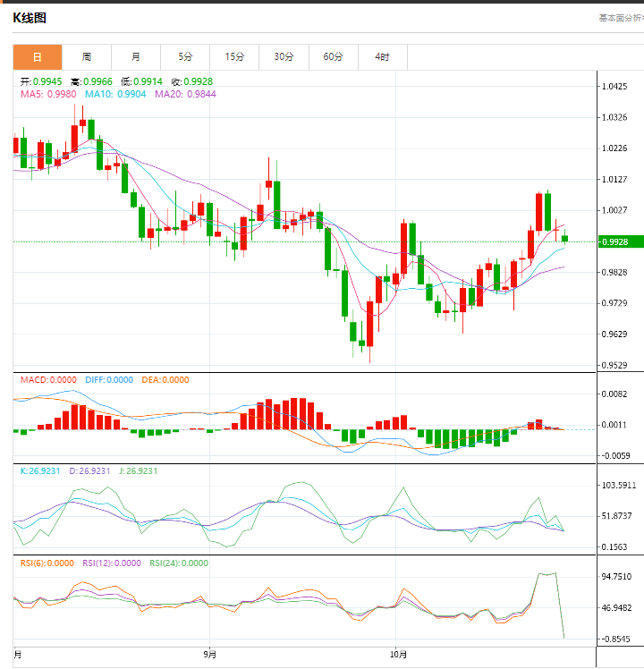Click the 0.9529 price axis label
The image size is (644, 669).
(x=614, y=365)
